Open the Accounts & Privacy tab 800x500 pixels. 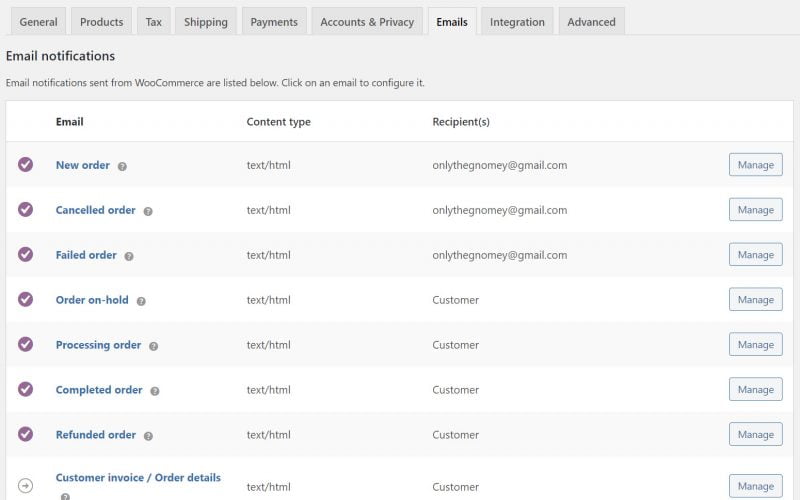367,22
